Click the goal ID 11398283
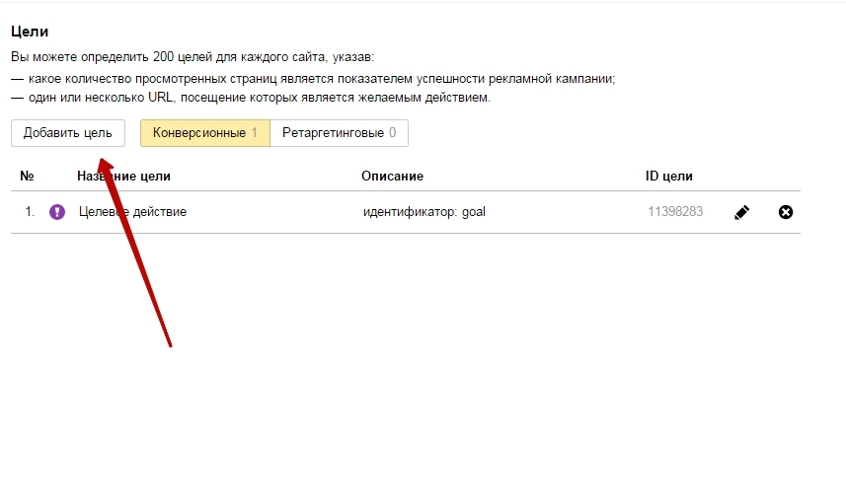 [675, 211]
